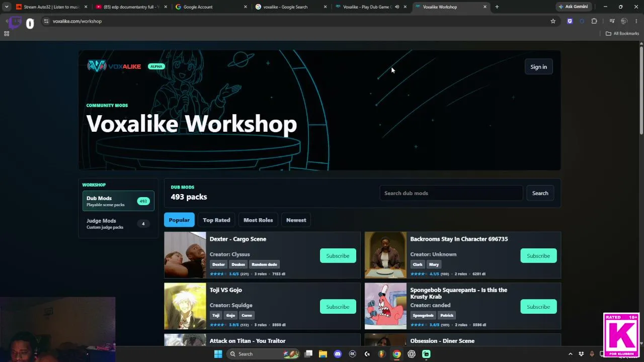Click the Random dude role tag
644x362 pixels.
[264, 264]
